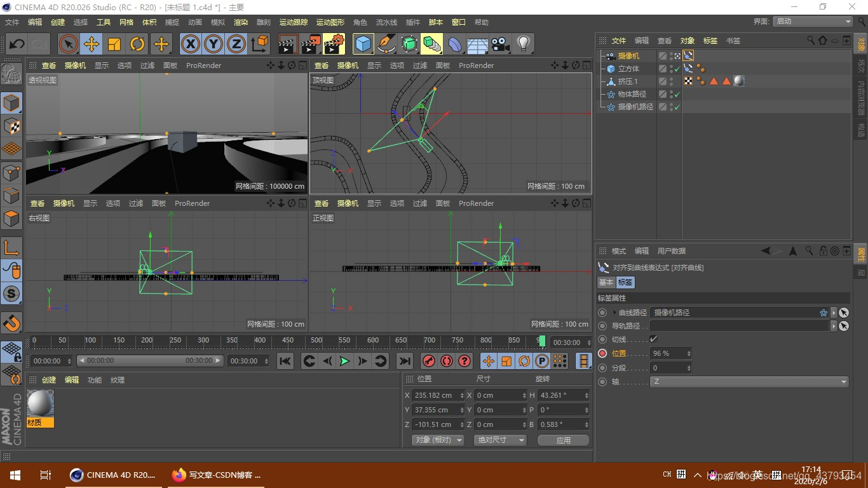868x488 pixels.
Task: Open the Edit Render Settings icon
Action: 334,44
